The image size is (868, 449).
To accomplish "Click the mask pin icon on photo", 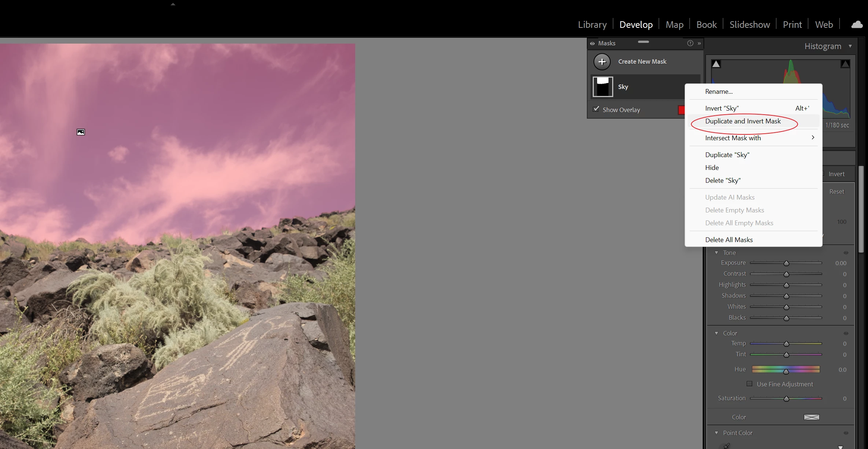I will click(x=81, y=132).
